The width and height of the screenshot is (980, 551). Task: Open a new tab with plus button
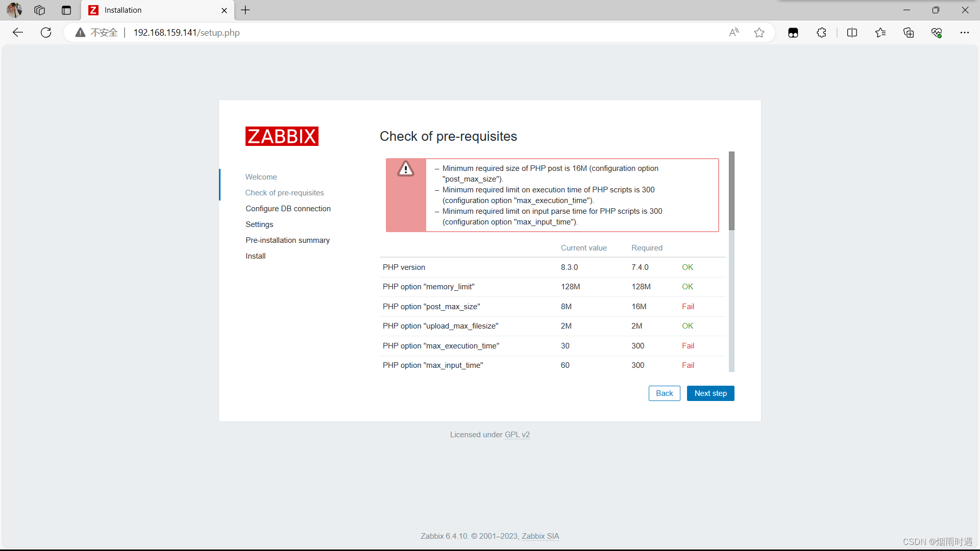pos(246,10)
